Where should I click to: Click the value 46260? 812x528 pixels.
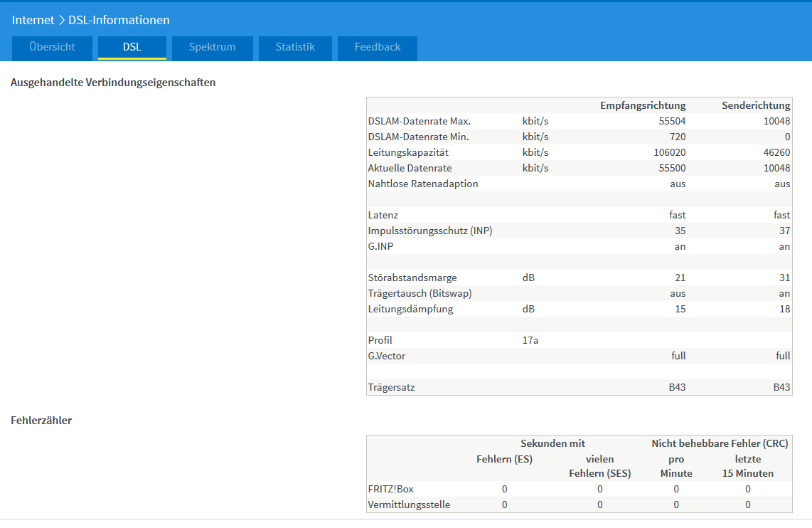776,152
